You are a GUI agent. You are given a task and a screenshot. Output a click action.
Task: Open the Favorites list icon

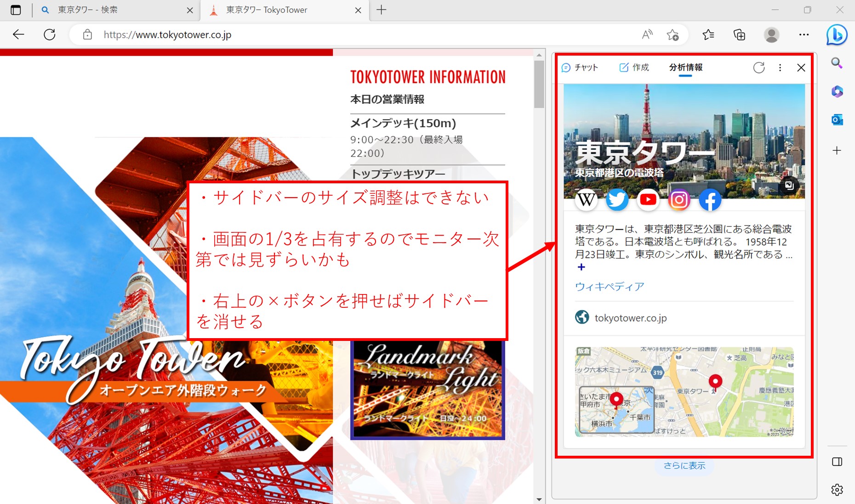click(x=708, y=34)
